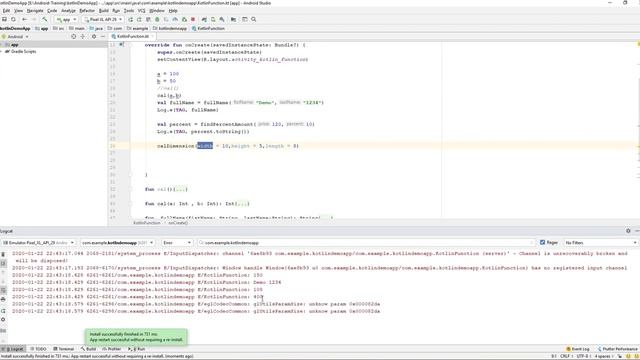Image resolution: width=640 pixels, height=360 pixels.
Task: Open the Run menu
Action: 116,11
